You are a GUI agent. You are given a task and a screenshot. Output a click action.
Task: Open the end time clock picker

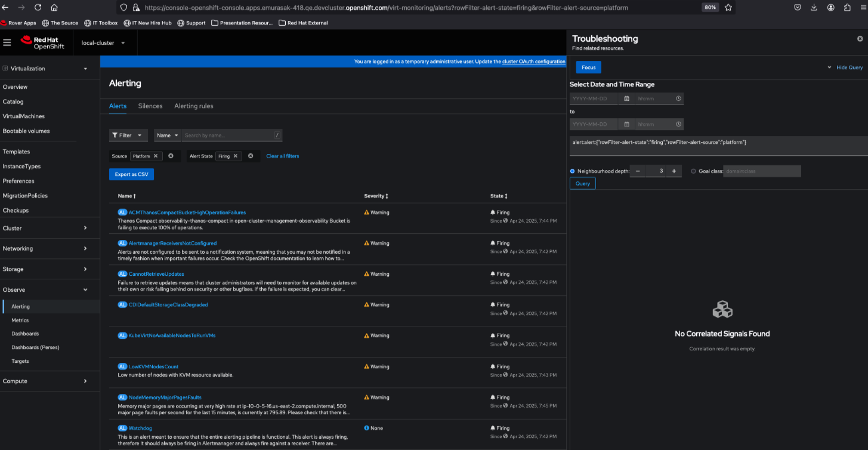678,124
